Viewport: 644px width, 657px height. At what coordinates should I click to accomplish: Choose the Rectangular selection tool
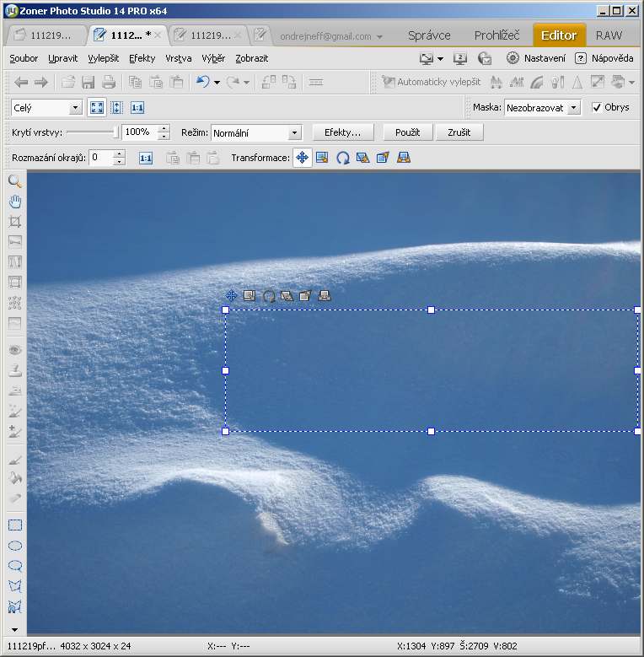[x=14, y=525]
